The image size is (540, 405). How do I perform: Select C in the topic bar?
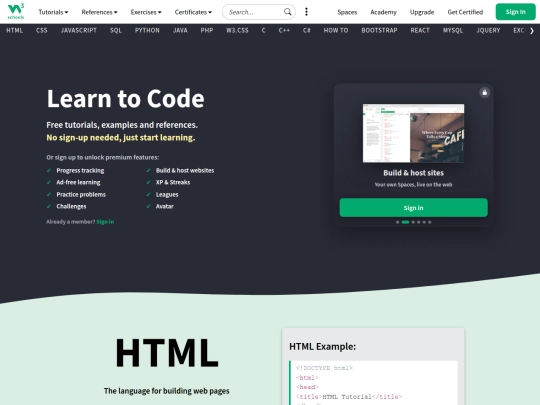(263, 30)
